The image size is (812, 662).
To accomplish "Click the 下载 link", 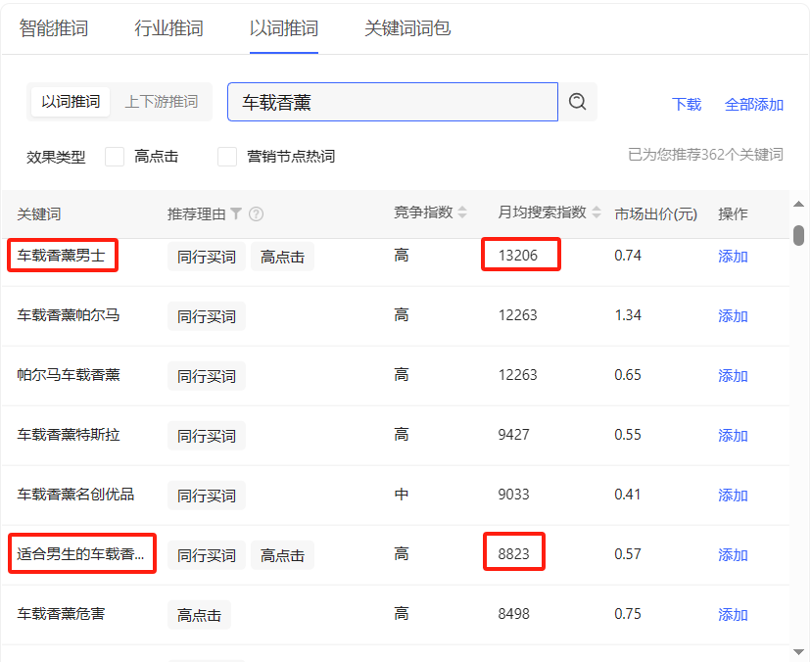I will [x=687, y=105].
